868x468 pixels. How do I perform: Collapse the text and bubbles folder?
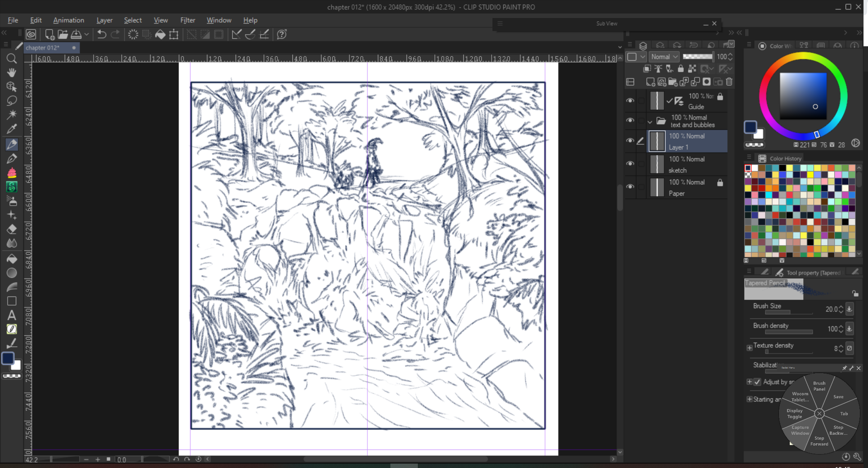[650, 121]
